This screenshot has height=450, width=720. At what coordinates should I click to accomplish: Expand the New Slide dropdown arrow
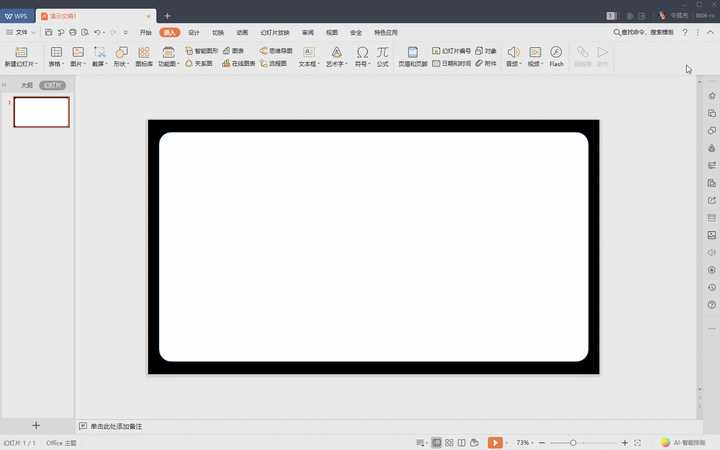(x=36, y=64)
